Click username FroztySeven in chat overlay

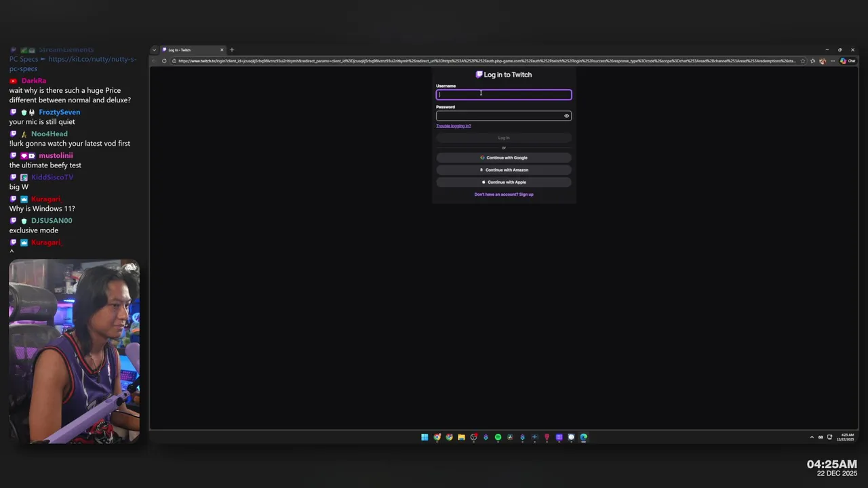tap(59, 113)
